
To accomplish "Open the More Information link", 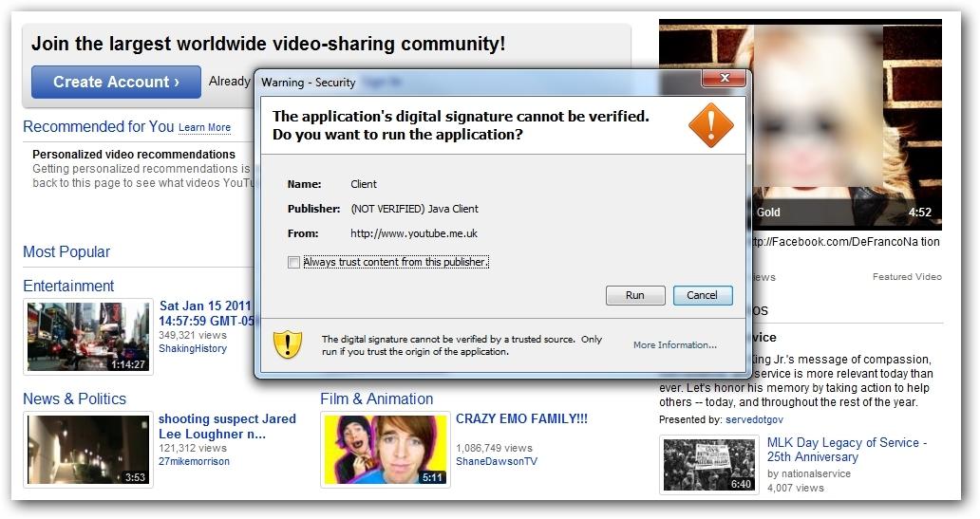I will point(674,345).
